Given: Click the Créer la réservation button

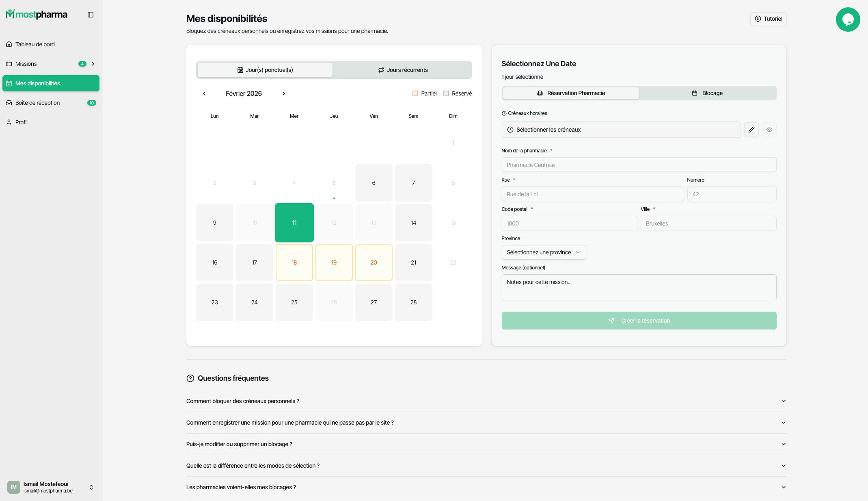Looking at the screenshot, I should (639, 320).
